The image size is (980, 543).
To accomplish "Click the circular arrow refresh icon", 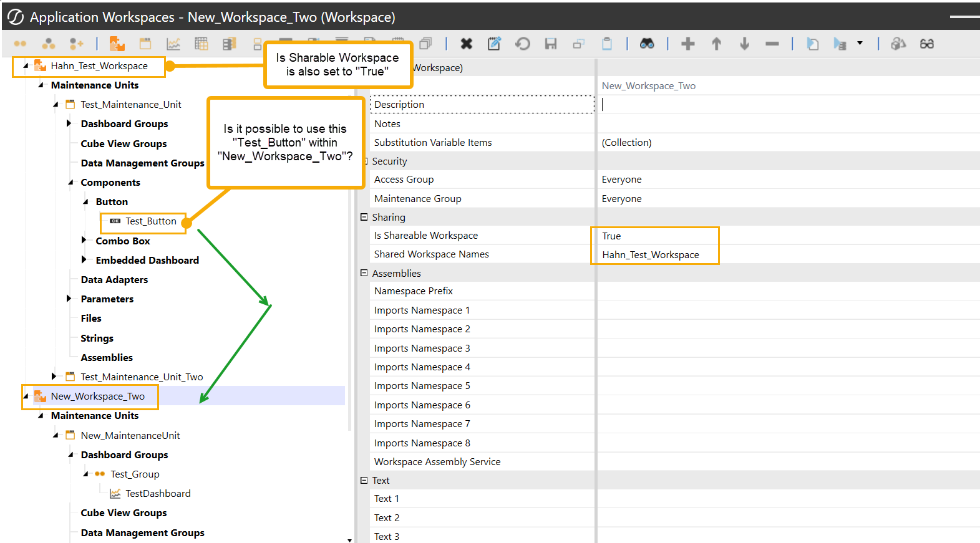I will tap(523, 44).
